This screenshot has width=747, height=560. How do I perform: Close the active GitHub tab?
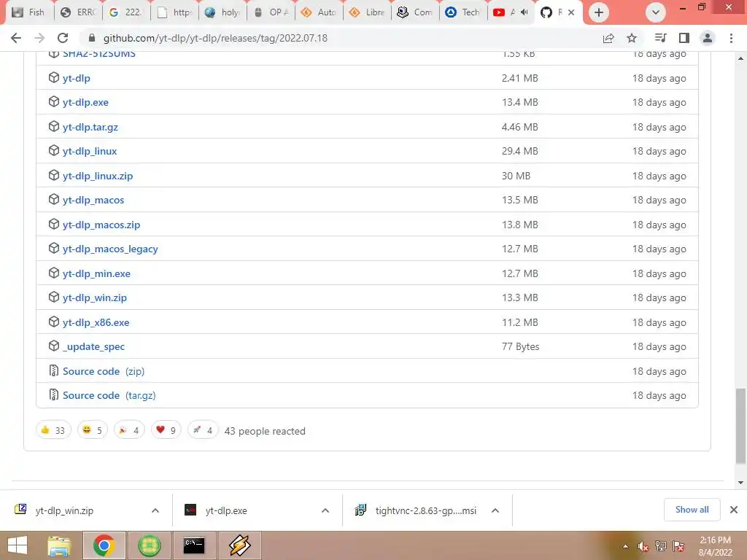[x=570, y=12]
